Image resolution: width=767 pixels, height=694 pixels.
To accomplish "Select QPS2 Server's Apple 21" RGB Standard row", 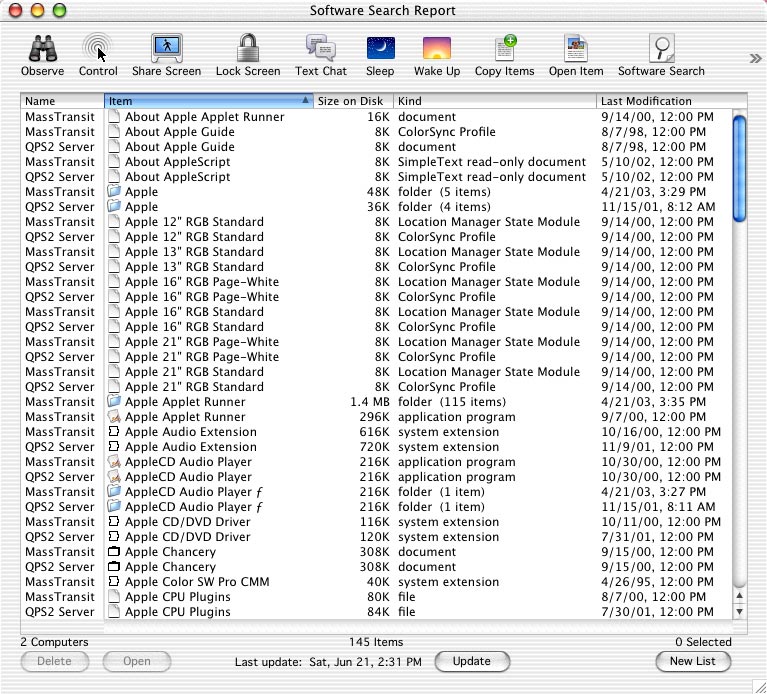I will pyautogui.click(x=377, y=387).
